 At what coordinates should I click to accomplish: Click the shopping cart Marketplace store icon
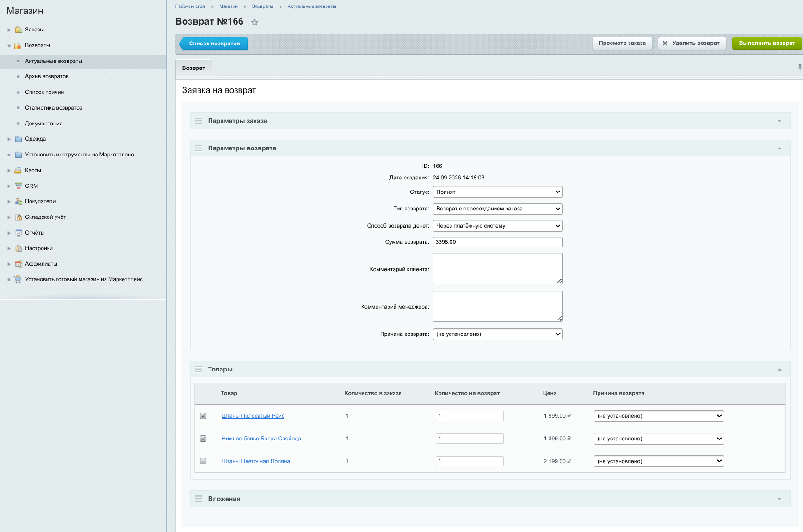(18, 279)
